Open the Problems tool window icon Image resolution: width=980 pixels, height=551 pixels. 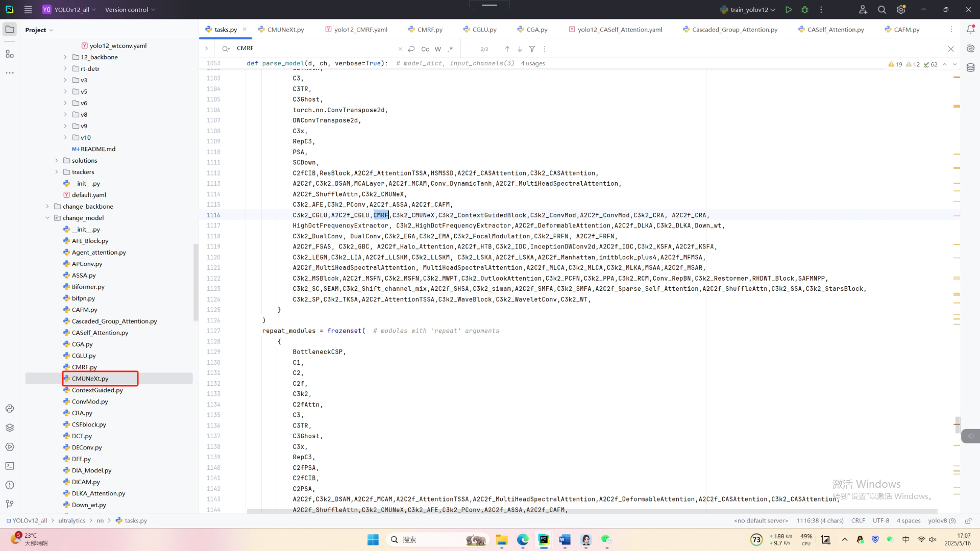point(10,485)
